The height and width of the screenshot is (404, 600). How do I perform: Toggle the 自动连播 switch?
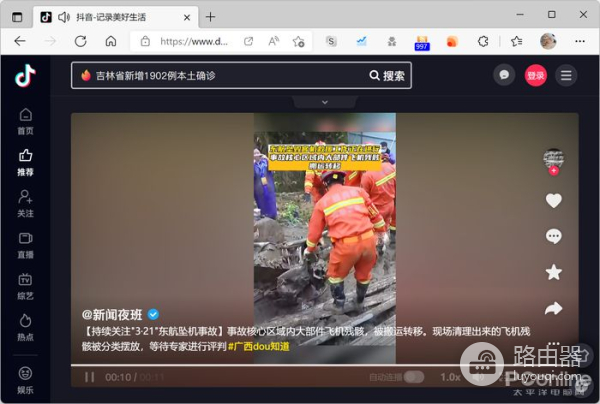point(414,377)
